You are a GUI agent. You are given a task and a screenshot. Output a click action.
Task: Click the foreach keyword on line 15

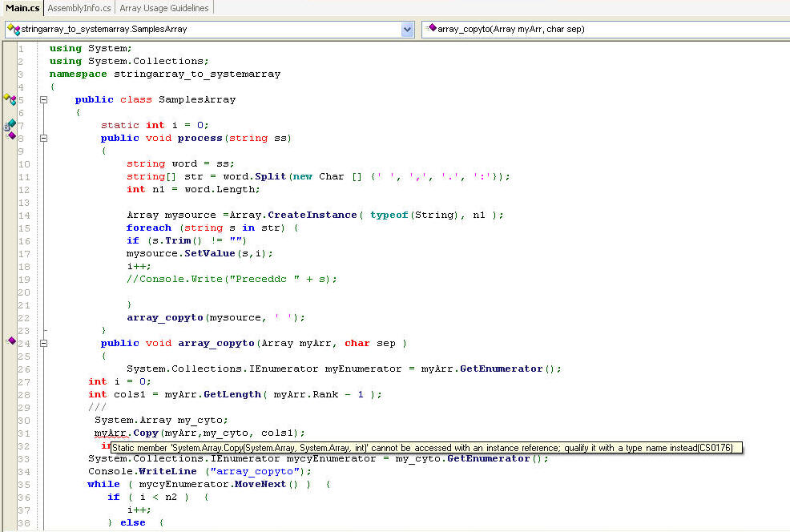(149, 228)
